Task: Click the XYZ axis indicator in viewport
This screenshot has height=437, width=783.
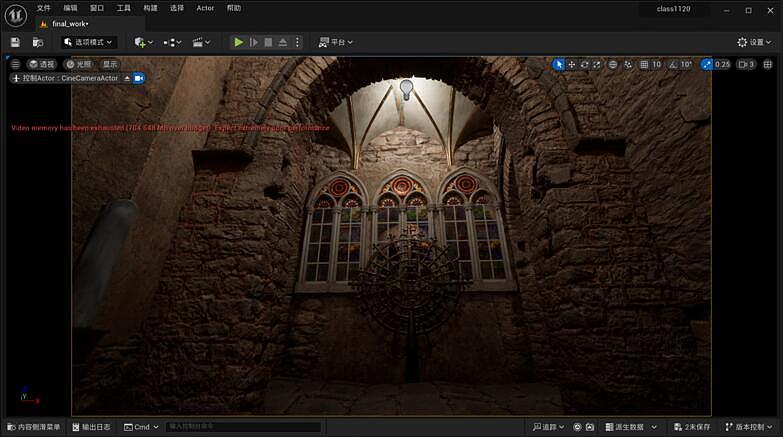Action: [x=29, y=395]
